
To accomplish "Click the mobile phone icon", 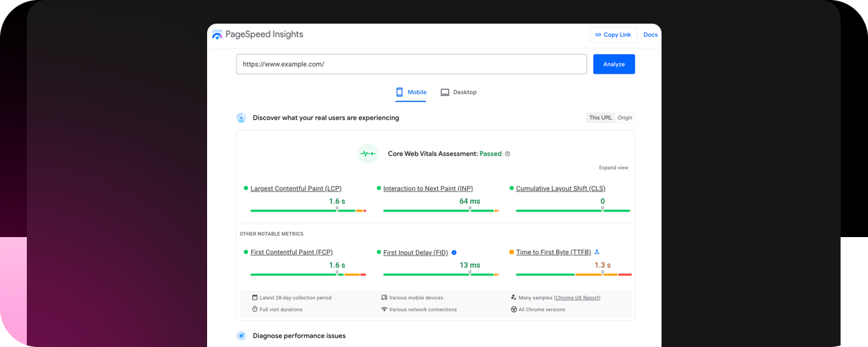I will (399, 92).
